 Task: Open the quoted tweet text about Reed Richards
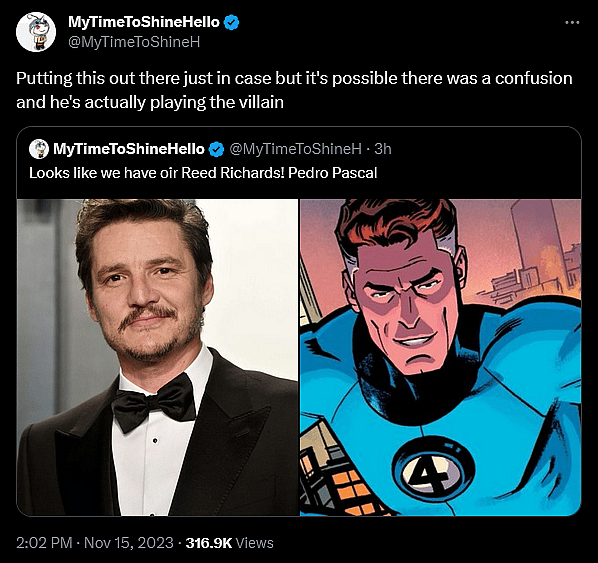(203, 173)
